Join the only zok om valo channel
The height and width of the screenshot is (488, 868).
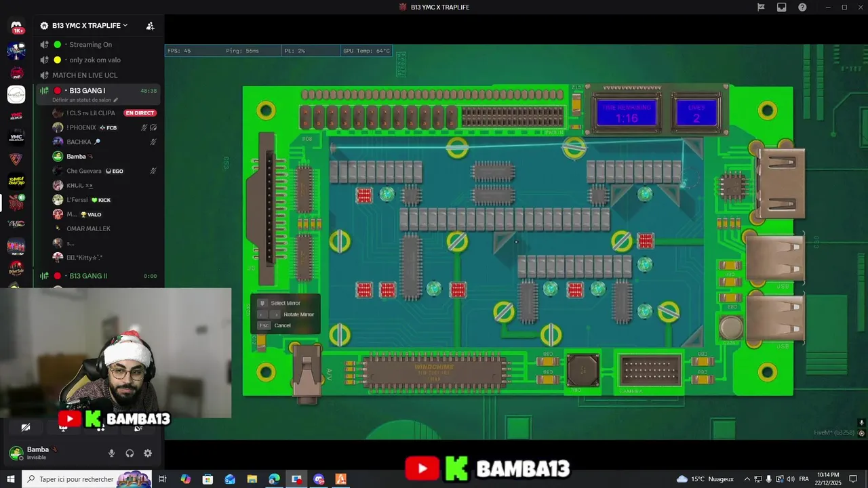(95, 60)
